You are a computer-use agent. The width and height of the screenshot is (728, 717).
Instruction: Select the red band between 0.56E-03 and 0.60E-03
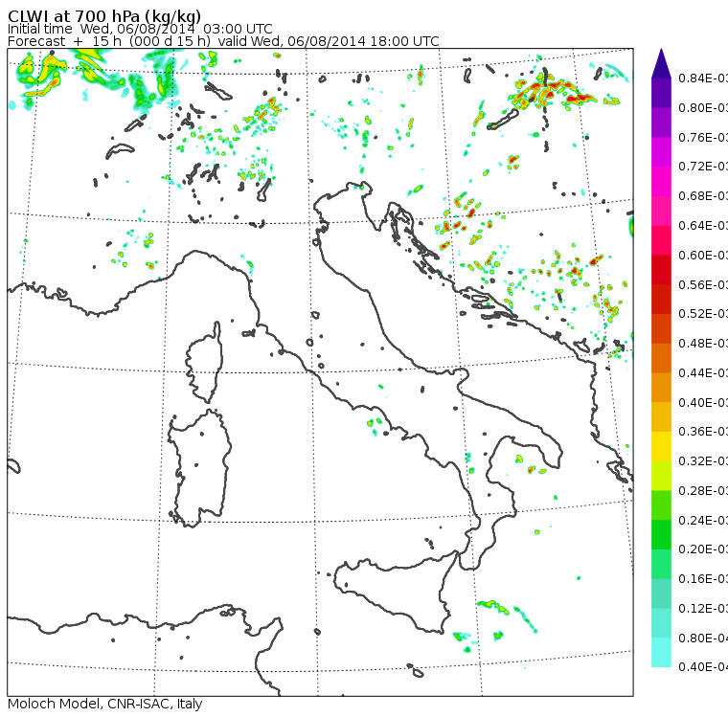click(x=661, y=270)
